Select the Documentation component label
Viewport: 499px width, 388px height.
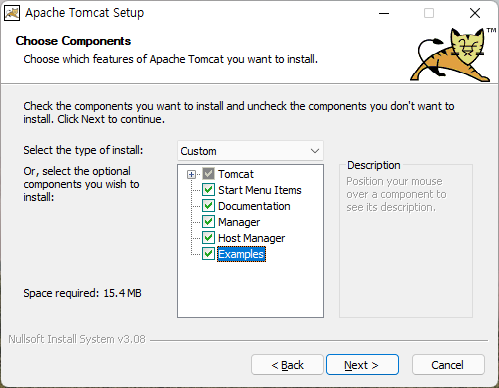(x=254, y=206)
